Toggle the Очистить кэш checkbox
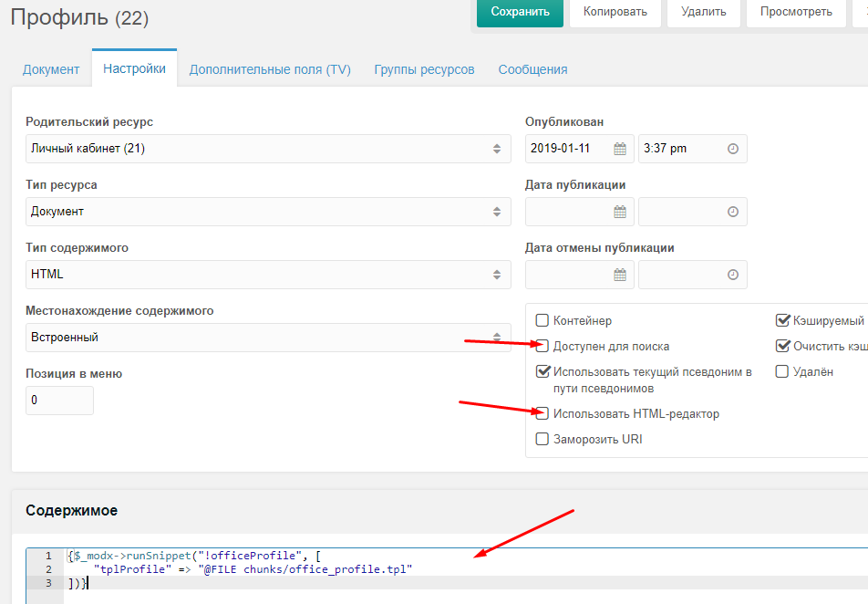 [x=782, y=346]
